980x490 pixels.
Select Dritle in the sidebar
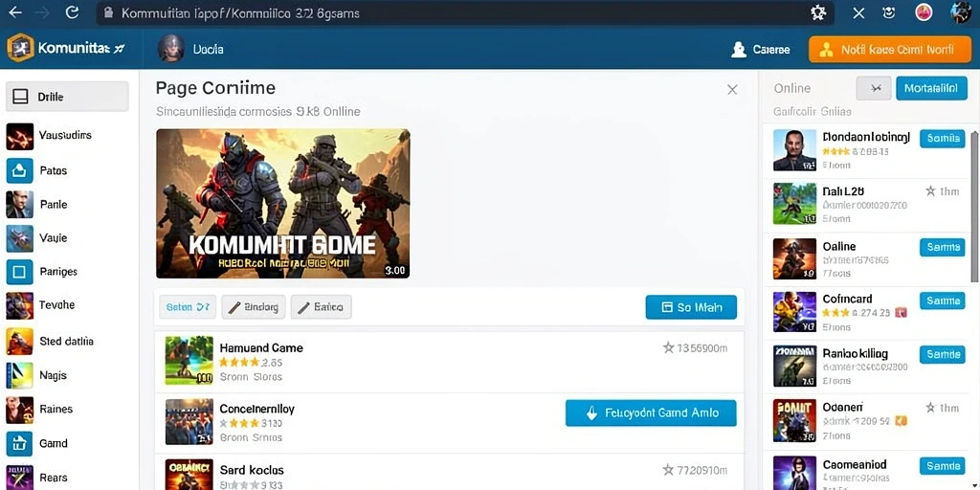coord(67,97)
